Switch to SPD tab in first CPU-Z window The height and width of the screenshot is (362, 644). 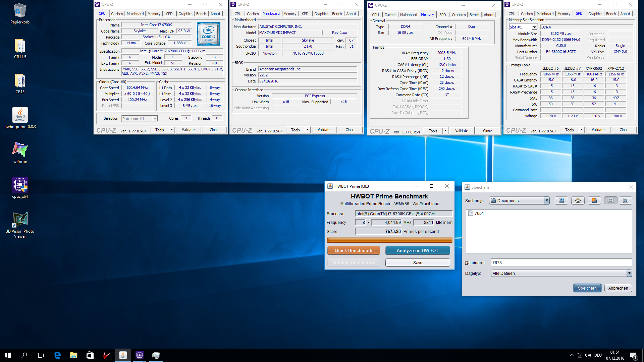[x=169, y=14]
